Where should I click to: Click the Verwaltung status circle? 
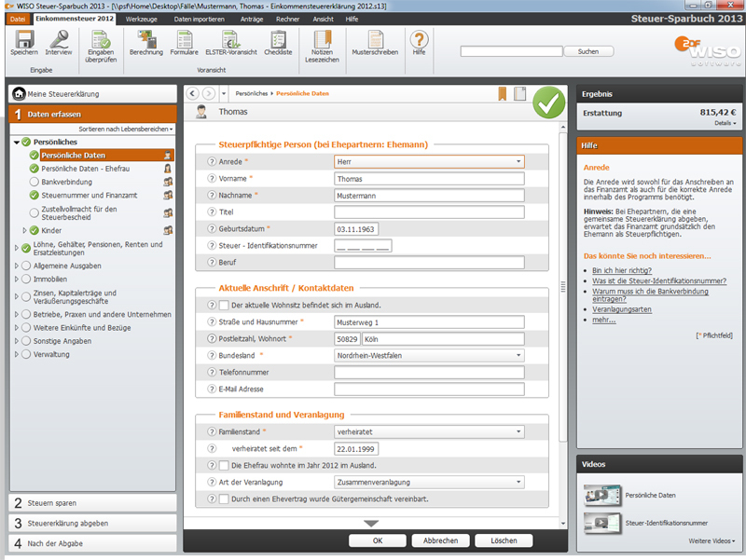coord(26,354)
